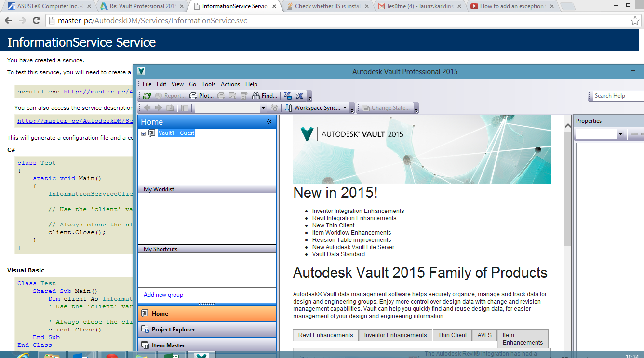Click the printer icon after Plot...
The width and height of the screenshot is (644, 358).
click(221, 96)
